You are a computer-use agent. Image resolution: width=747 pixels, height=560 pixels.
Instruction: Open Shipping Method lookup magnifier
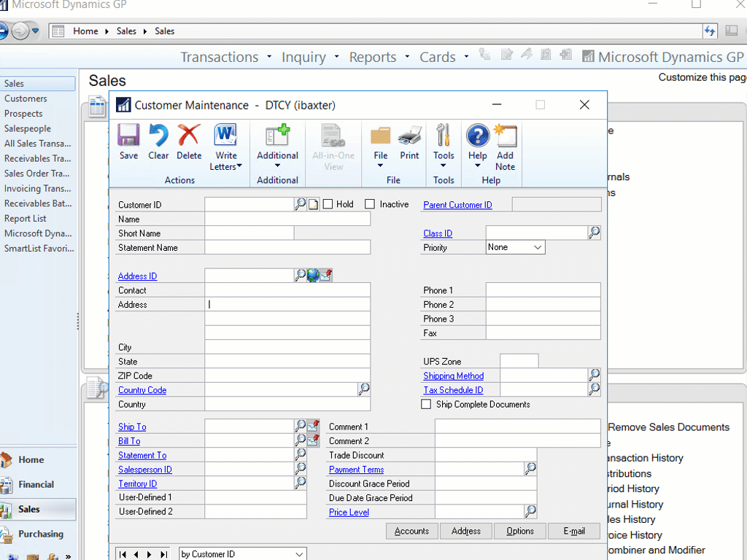pyautogui.click(x=594, y=375)
